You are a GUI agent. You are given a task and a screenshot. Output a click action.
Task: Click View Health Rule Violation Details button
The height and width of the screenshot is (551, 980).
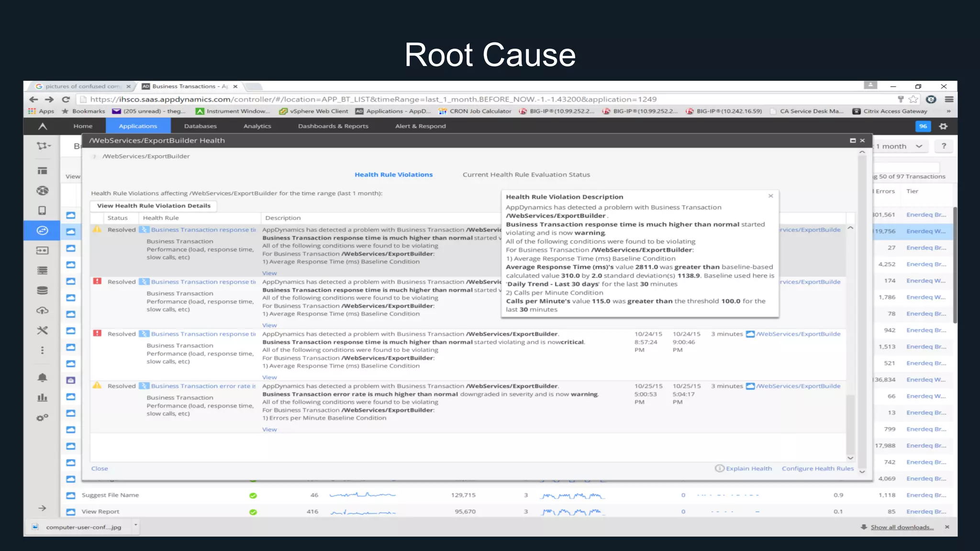point(154,206)
